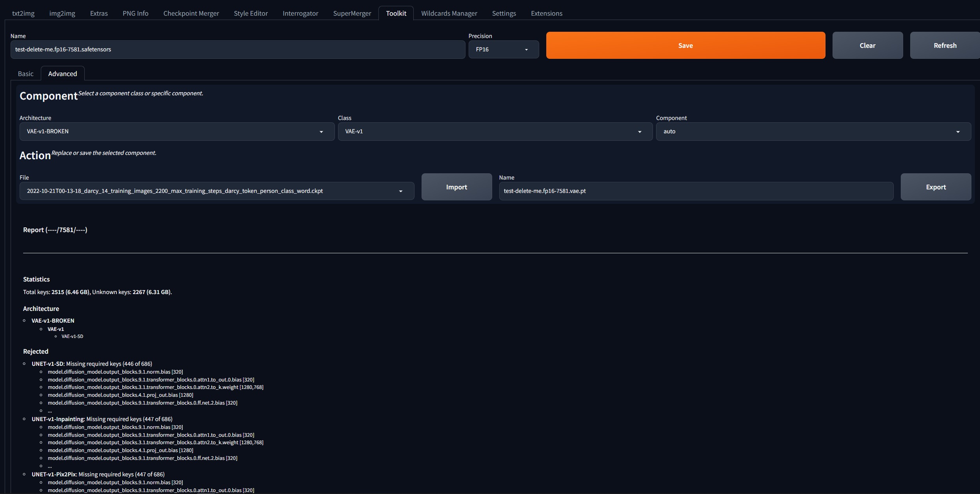
Task: Open the Extensions tab
Action: point(546,13)
